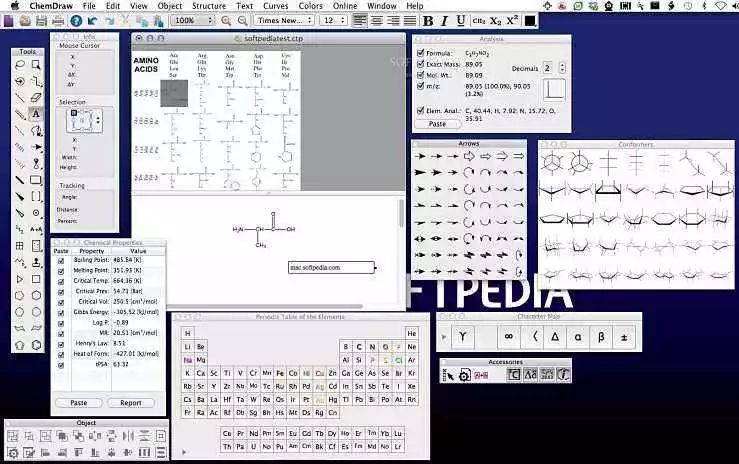This screenshot has width=739, height=464.
Task: Pick the acyclic Chain tool
Action: click(x=20, y=262)
